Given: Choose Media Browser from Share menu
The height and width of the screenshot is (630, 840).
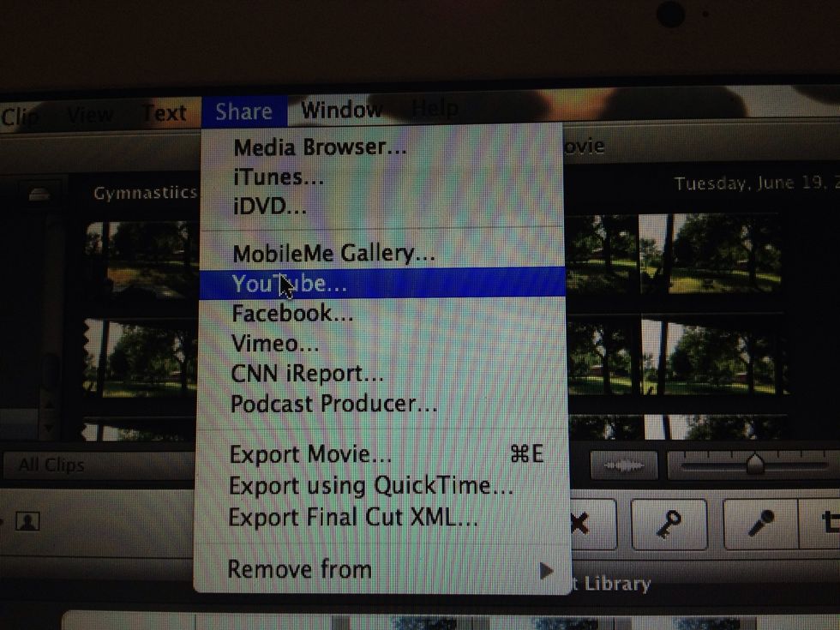Looking at the screenshot, I should pyautogui.click(x=381, y=147).
